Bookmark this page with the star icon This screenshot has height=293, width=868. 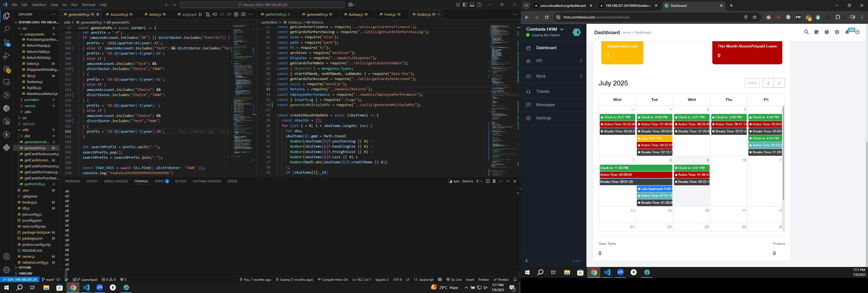pos(755,17)
